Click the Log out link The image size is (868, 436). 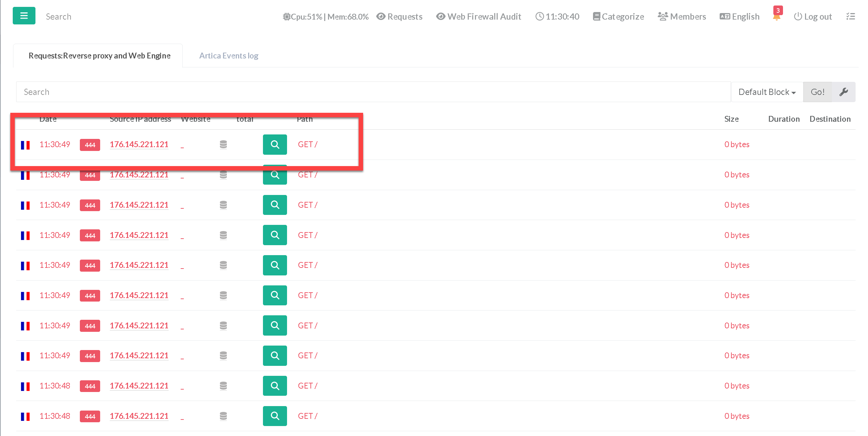pyautogui.click(x=813, y=17)
